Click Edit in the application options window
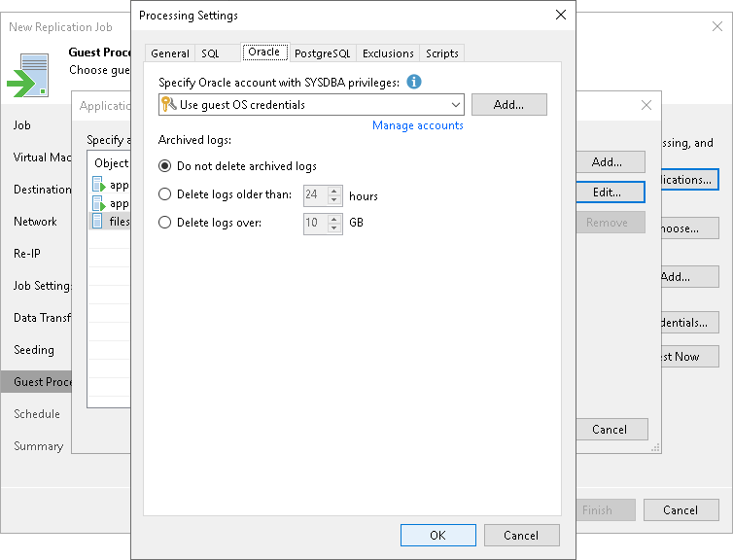733x560 pixels. coord(610,192)
